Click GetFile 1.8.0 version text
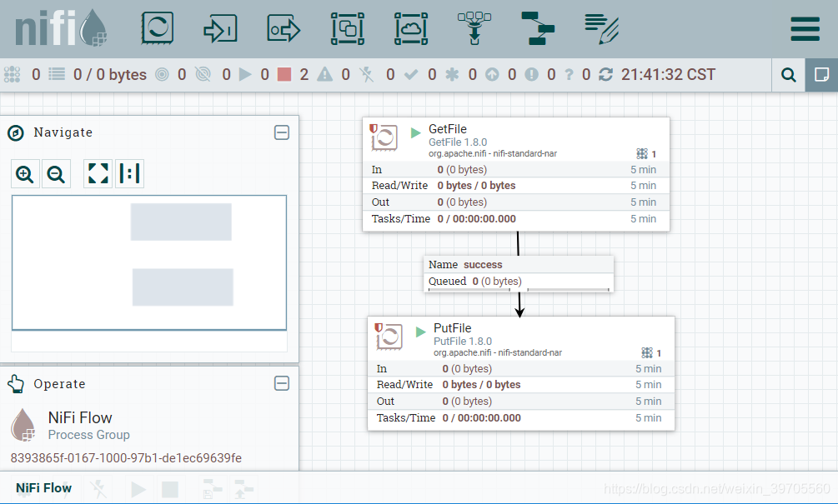 [x=458, y=142]
